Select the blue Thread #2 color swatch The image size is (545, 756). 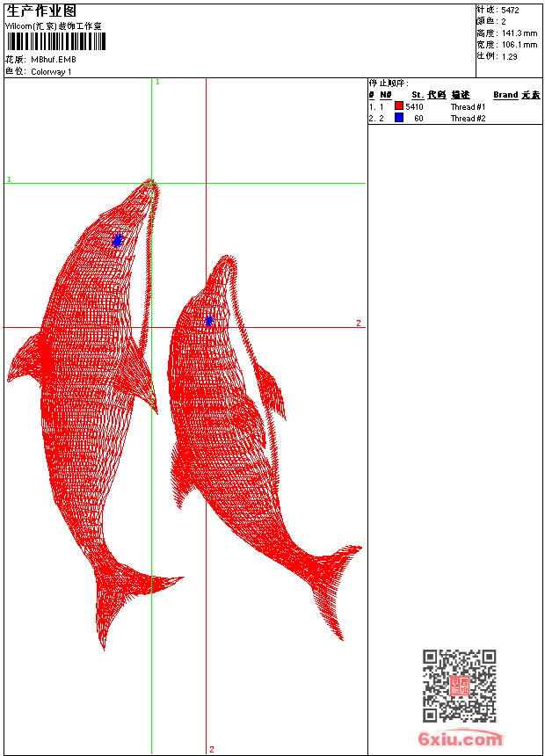tap(398, 118)
